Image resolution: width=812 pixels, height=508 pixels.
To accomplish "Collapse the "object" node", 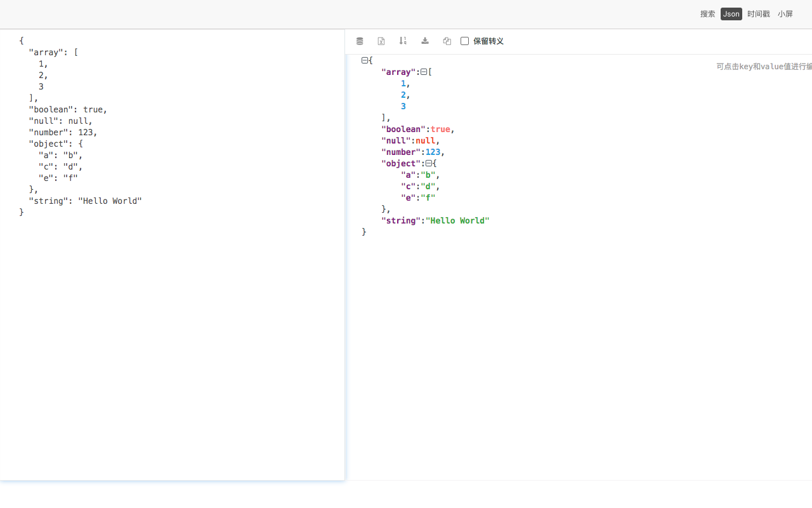I will (429, 163).
